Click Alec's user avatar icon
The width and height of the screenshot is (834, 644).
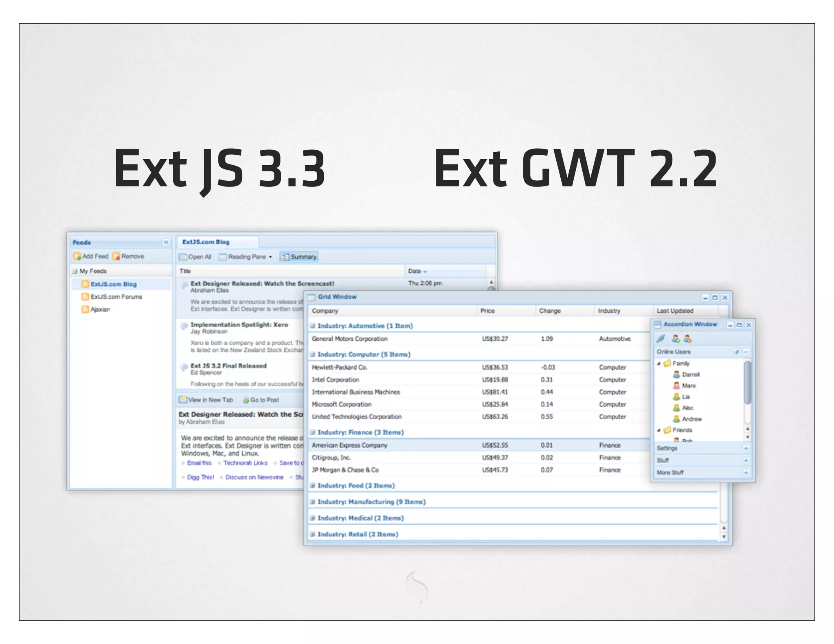(676, 407)
